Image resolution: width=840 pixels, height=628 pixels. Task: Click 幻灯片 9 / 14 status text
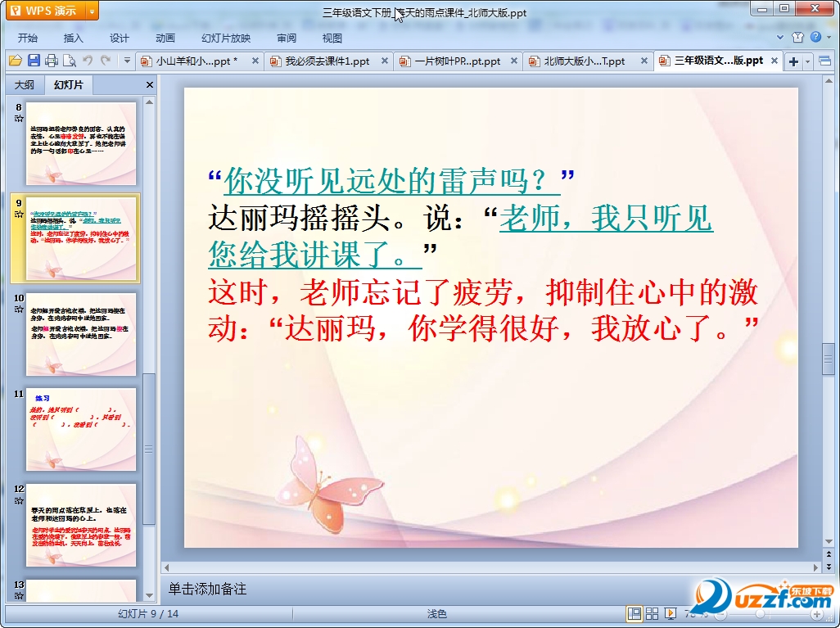coord(148,614)
